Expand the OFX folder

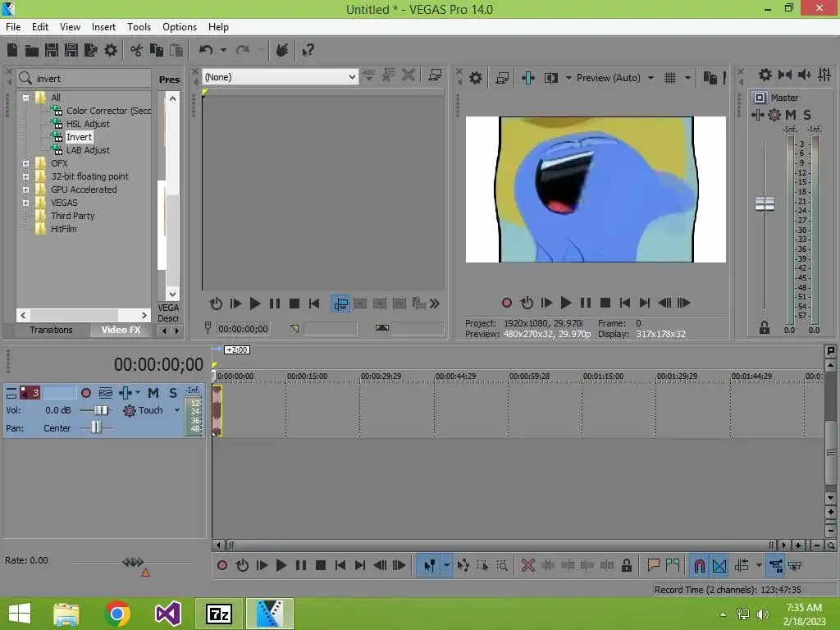(x=25, y=163)
